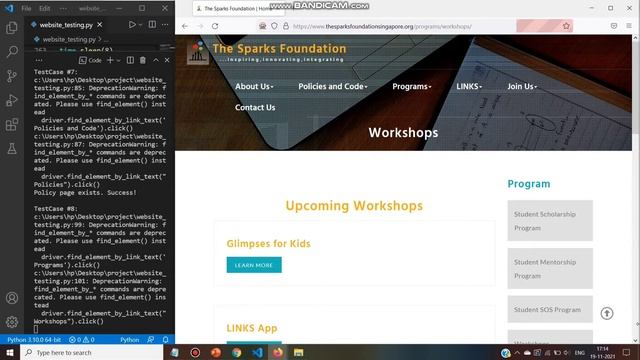Click the scroll-to-top arrow button
Viewport: 640px width, 360px height.
point(607,313)
